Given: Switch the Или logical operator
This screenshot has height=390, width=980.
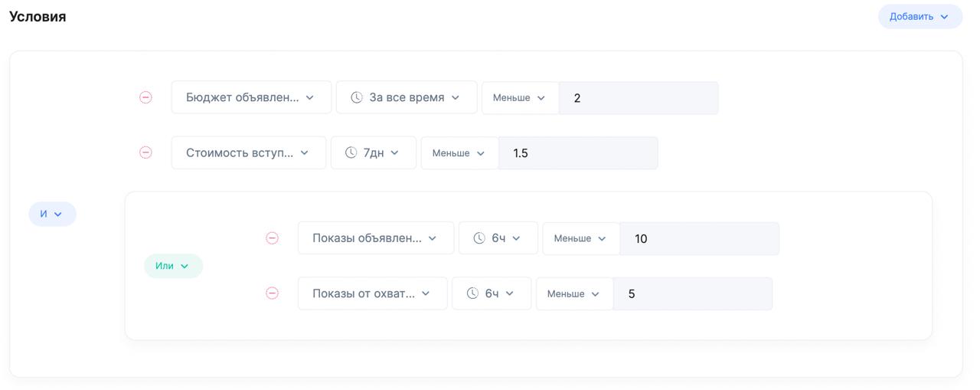Looking at the screenshot, I should pyautogui.click(x=173, y=266).
